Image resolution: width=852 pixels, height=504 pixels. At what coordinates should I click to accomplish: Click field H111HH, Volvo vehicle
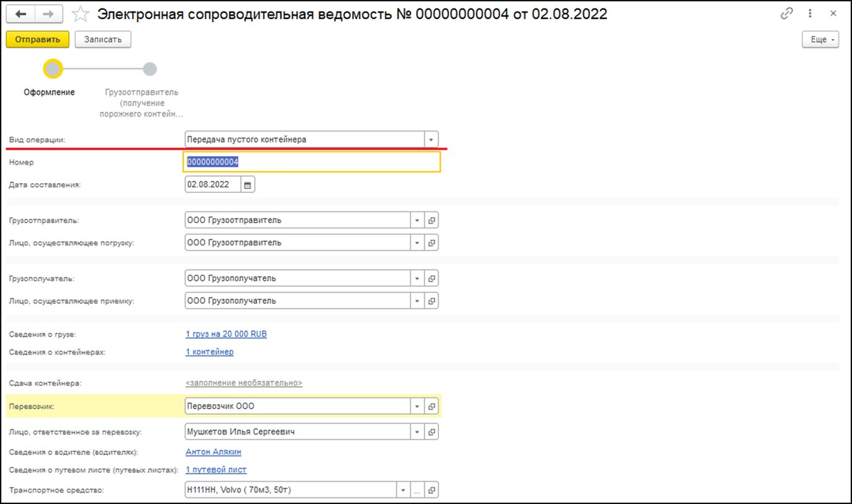point(290,491)
